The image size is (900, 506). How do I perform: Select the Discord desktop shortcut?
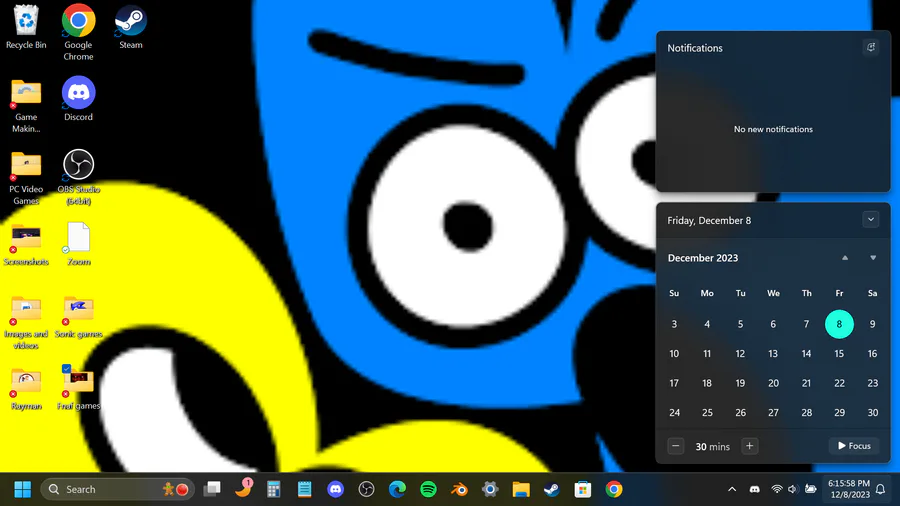pyautogui.click(x=79, y=99)
